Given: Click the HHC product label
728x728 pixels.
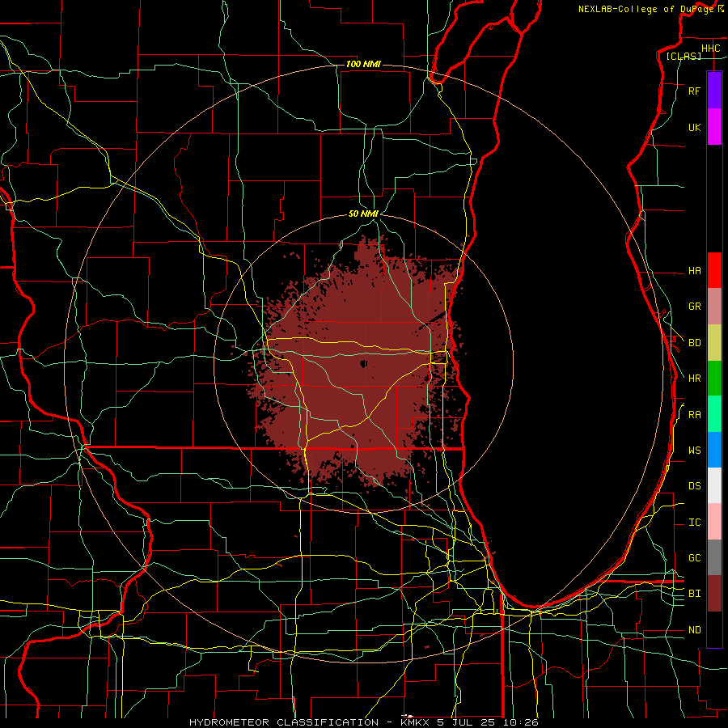Looking at the screenshot, I should (x=710, y=49).
